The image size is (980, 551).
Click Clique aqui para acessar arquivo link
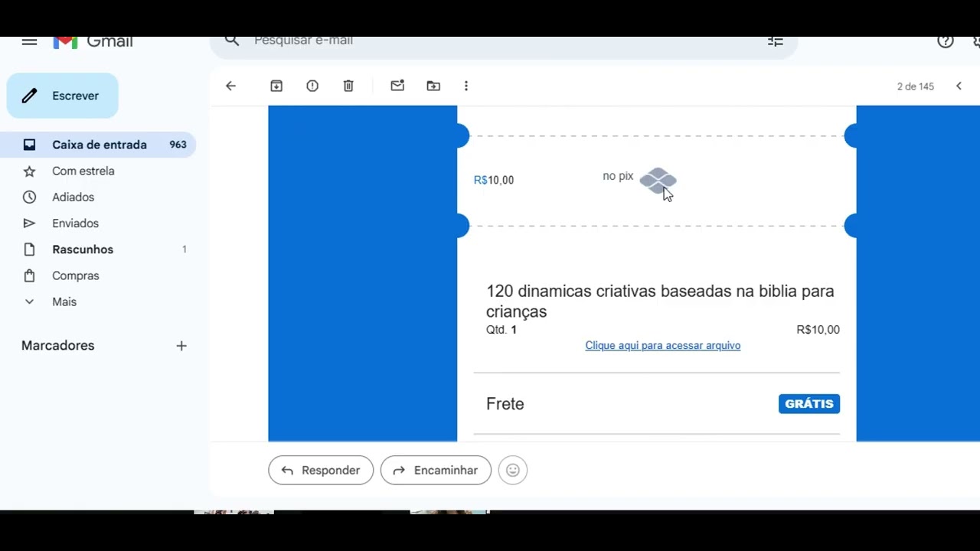point(663,346)
